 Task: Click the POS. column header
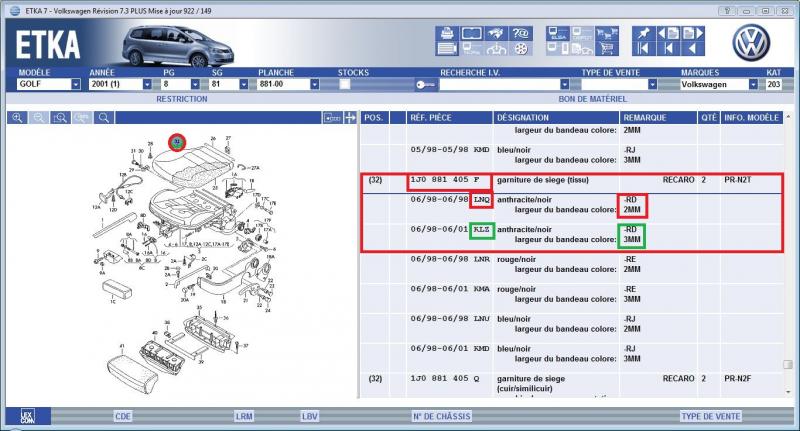374,118
